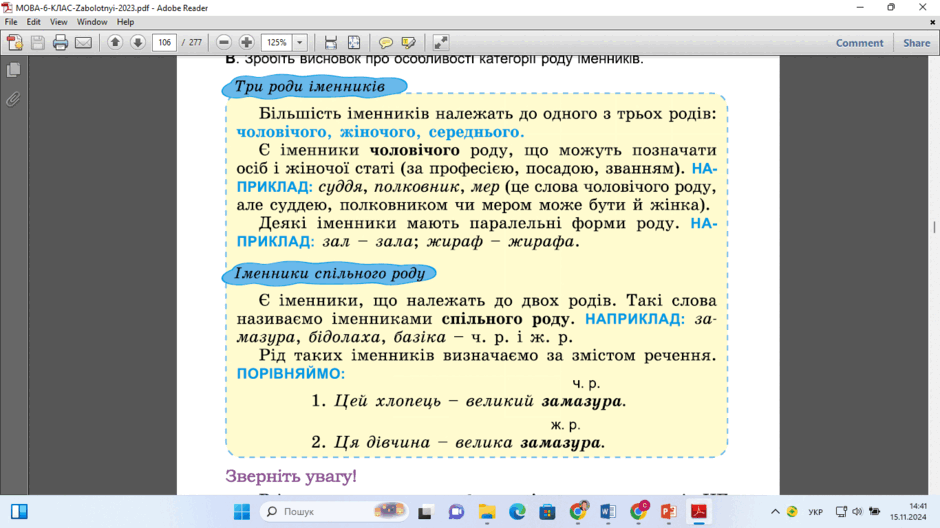The image size is (940, 528).
Task: Open the Comment pane
Action: coord(859,43)
